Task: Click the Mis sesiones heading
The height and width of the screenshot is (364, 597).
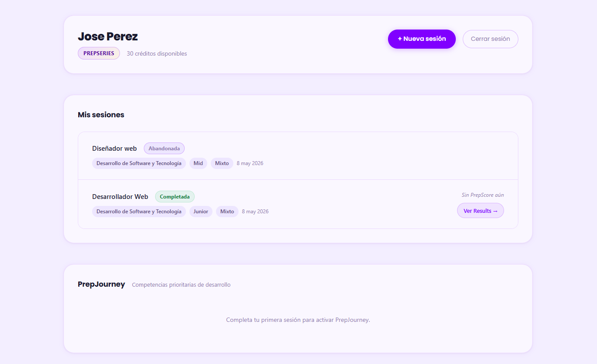Action: pyautogui.click(x=101, y=115)
